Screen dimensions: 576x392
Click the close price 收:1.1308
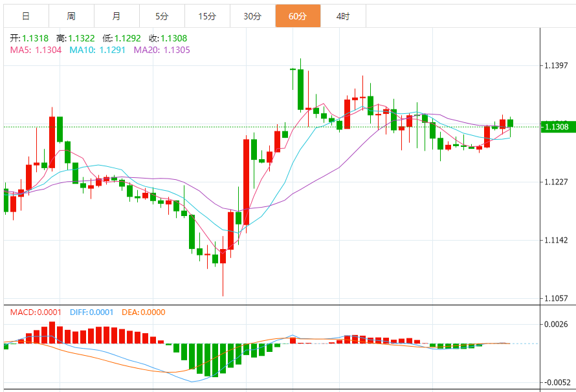click(x=168, y=38)
